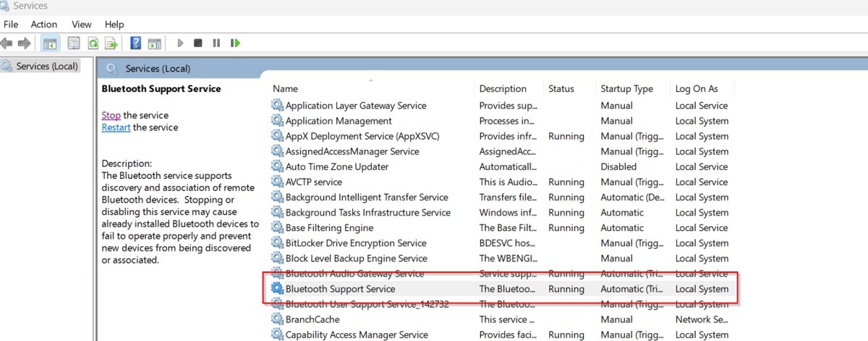Image resolution: width=868 pixels, height=341 pixels.
Task: Select the Application Layer Gateway Service name
Action: 356,105
